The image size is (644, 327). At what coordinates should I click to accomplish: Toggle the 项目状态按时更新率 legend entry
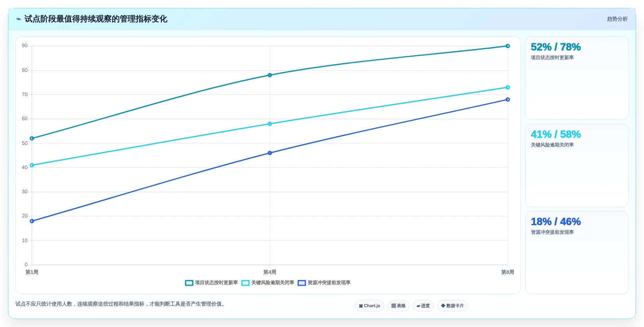coord(211,283)
